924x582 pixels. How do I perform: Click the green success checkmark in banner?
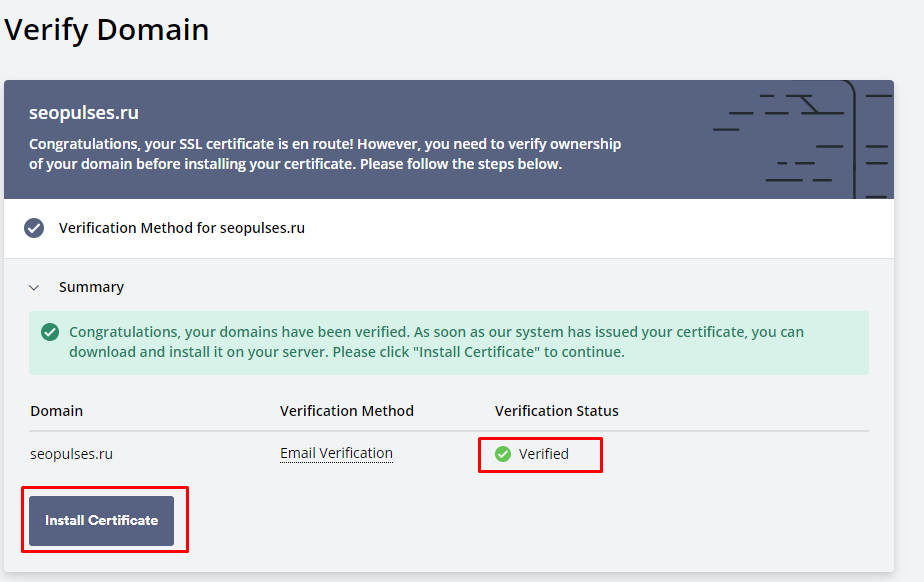[50, 332]
